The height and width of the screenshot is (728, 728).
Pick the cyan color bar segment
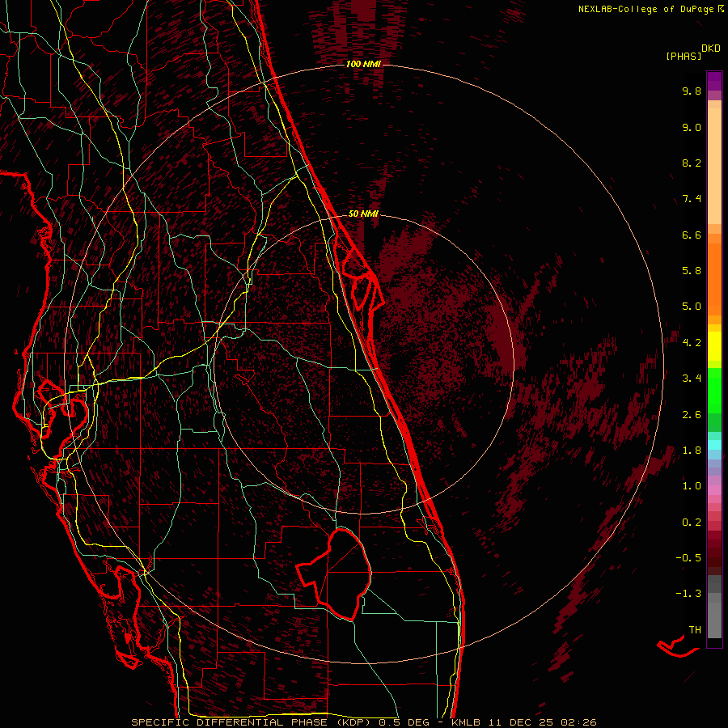(714, 445)
